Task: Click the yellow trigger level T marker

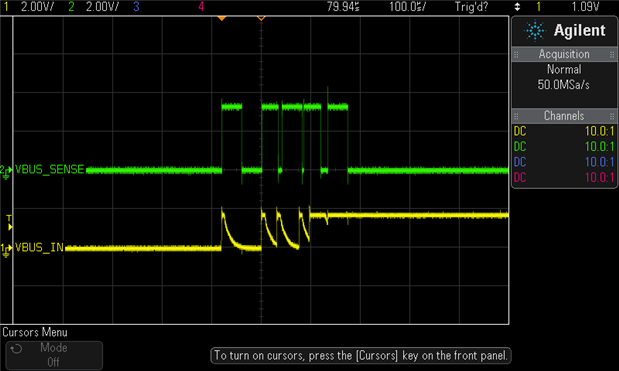Action: [9, 222]
